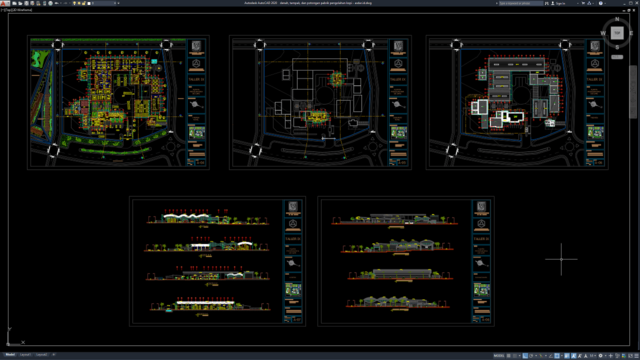
Task: Expand the Help dropdown arrow in title bar
Action: point(605,3)
